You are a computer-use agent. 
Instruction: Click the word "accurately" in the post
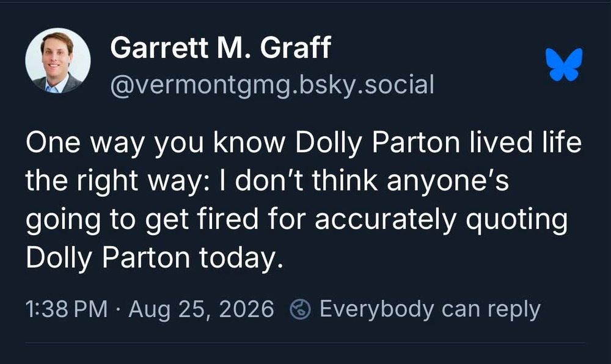pyautogui.click(x=385, y=220)
